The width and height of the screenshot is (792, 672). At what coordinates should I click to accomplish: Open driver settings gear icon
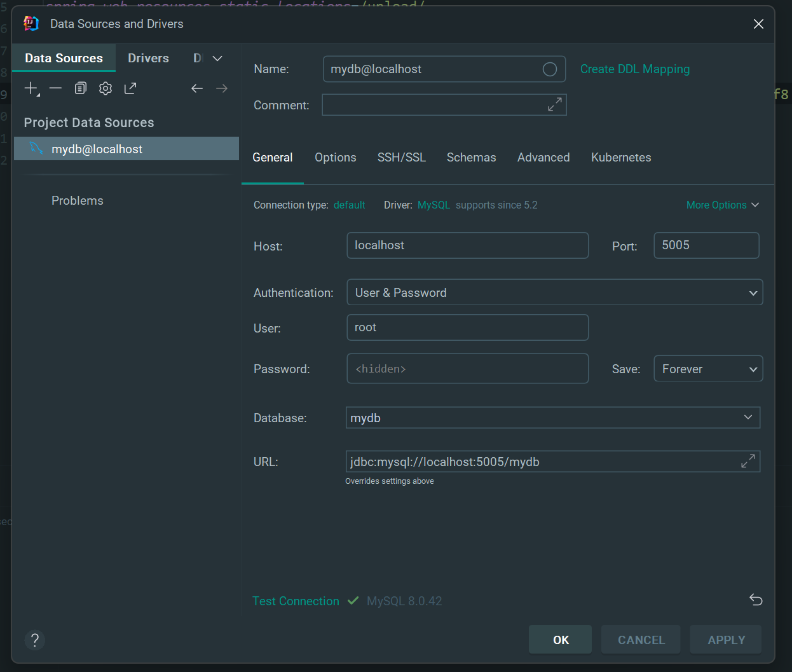[x=106, y=88]
